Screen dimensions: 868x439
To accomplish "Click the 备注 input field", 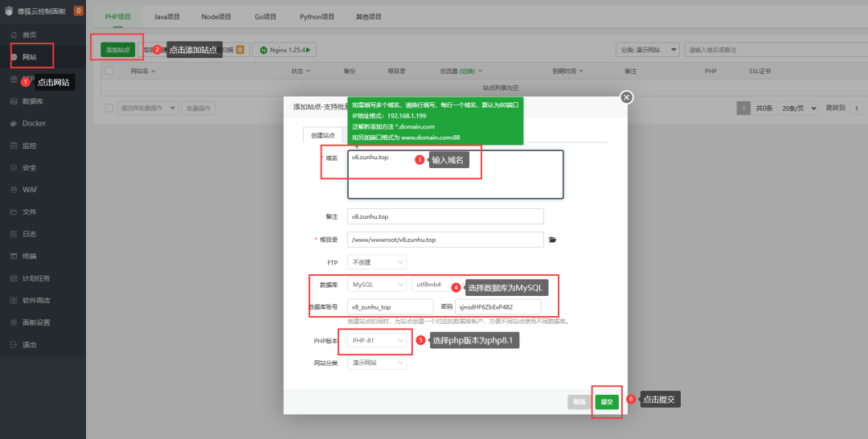I will [x=445, y=216].
